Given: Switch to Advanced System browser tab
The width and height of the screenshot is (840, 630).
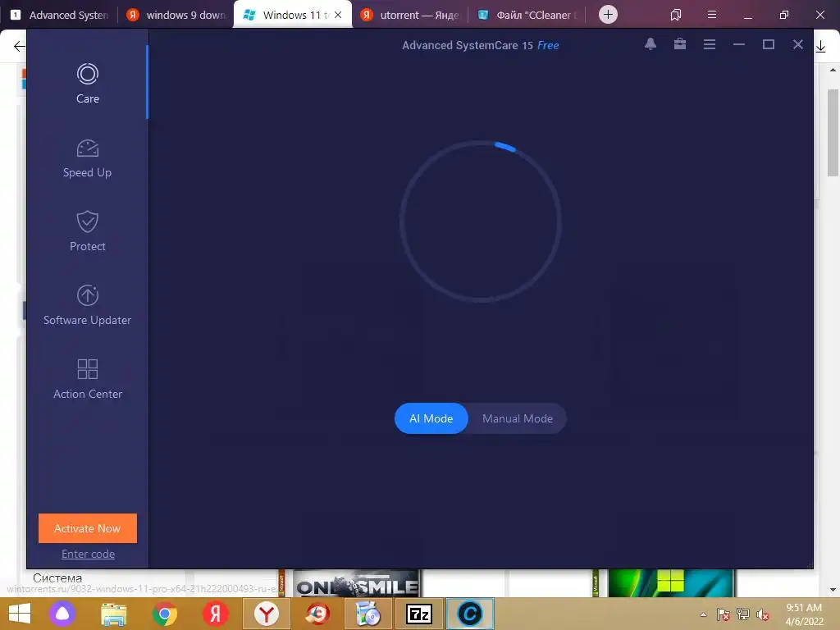Looking at the screenshot, I should (60, 15).
